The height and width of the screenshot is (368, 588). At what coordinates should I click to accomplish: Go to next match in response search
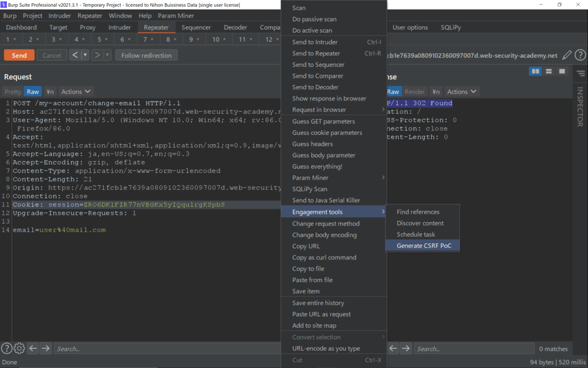tap(406, 348)
